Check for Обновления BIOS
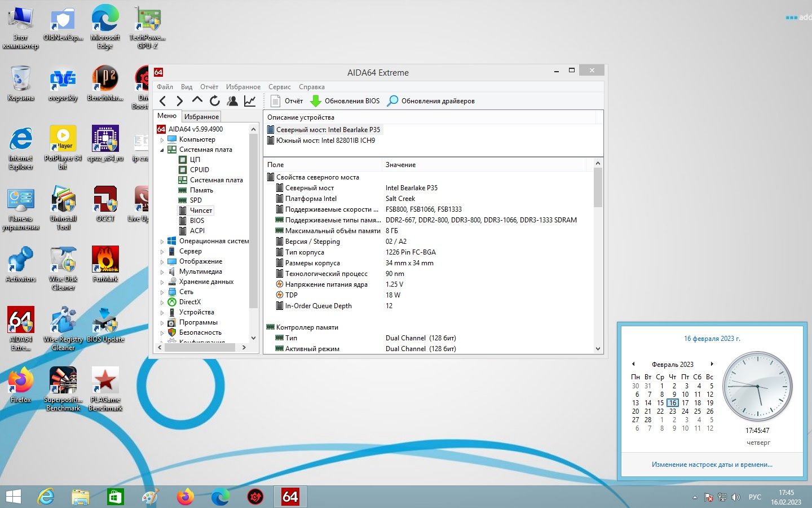Screen dimensions: 812x508 [345, 101]
